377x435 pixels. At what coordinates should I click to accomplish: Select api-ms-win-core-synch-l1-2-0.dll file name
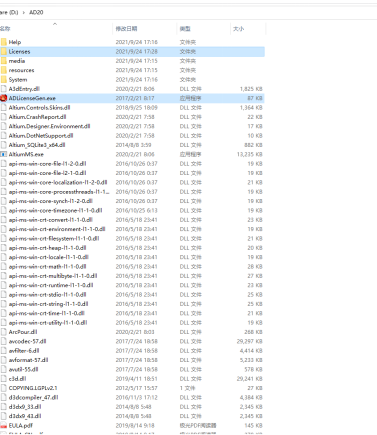click(51, 201)
